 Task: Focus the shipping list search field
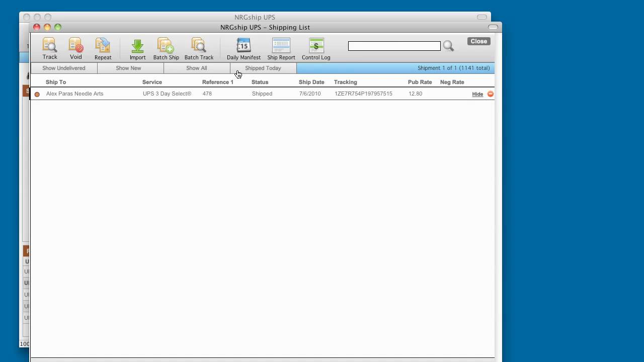394,46
